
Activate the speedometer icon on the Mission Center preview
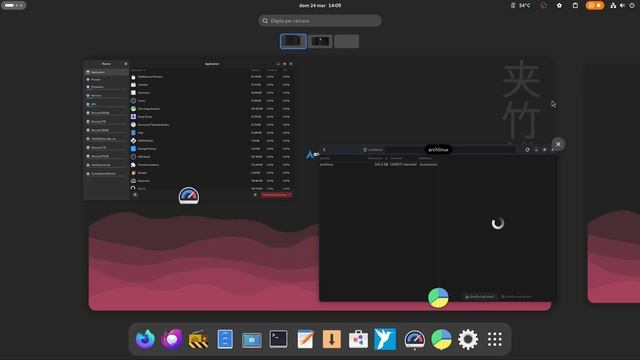pos(189,196)
